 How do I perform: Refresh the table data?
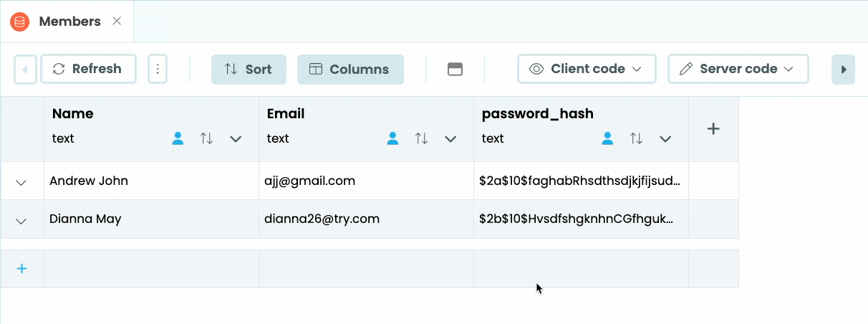coord(88,69)
